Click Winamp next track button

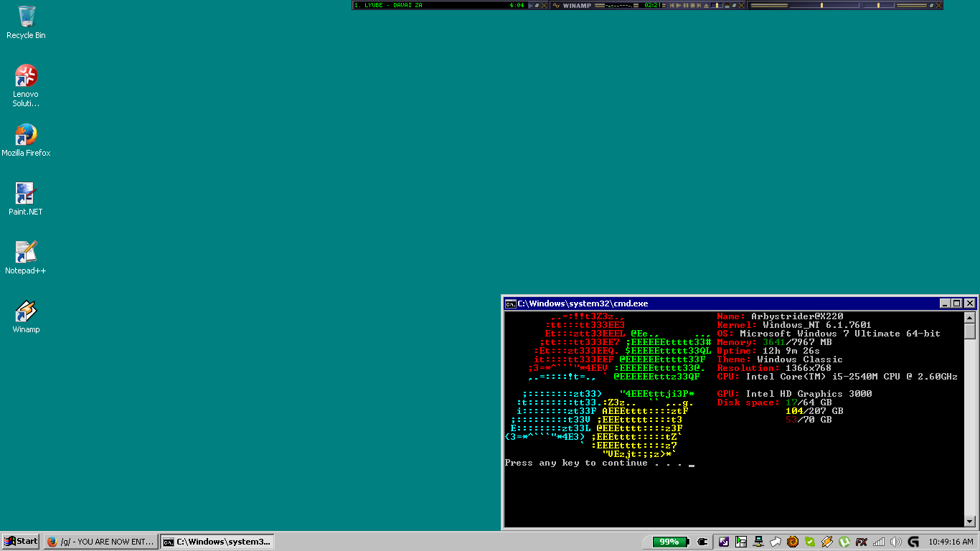coord(699,5)
